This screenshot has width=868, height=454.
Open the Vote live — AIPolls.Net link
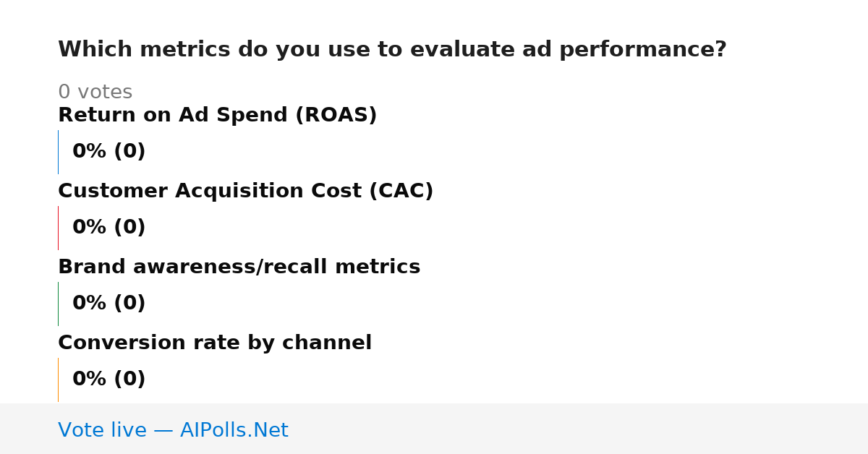pyautogui.click(x=173, y=430)
